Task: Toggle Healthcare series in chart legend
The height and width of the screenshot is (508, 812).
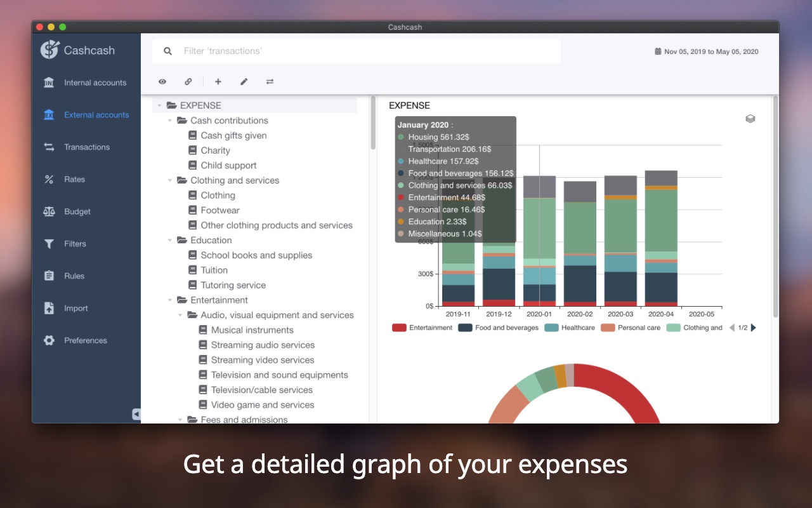Action: (570, 328)
